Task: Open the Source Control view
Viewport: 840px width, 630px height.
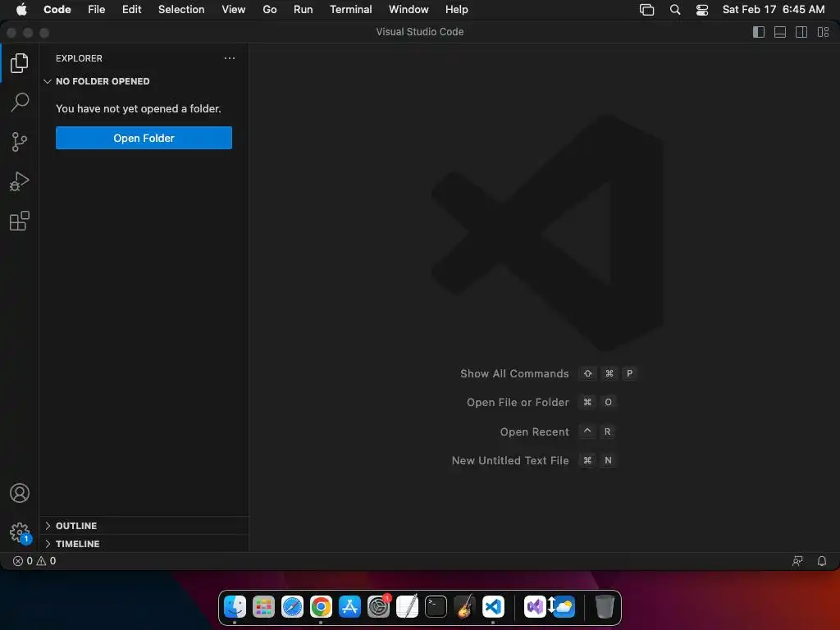Action: (x=20, y=142)
